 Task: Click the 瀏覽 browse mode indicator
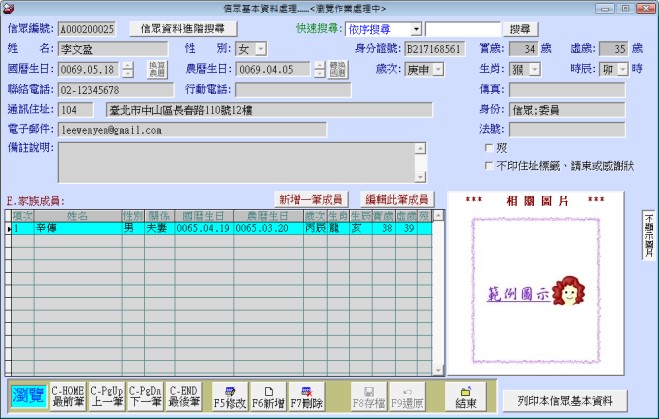29,396
